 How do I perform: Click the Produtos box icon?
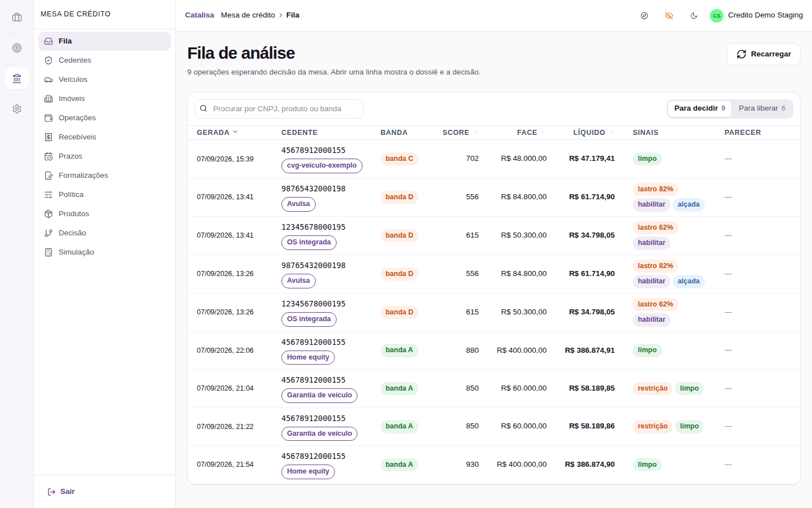[x=48, y=214]
